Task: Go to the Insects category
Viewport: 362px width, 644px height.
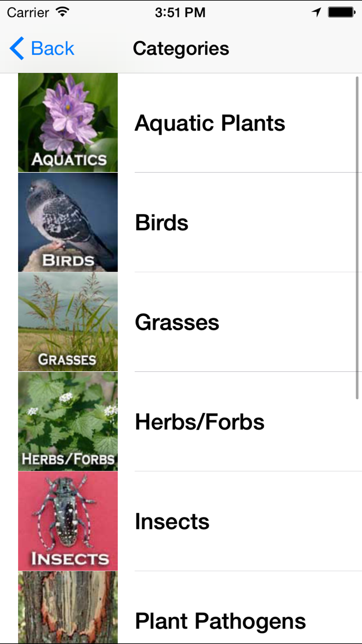Action: [172, 522]
